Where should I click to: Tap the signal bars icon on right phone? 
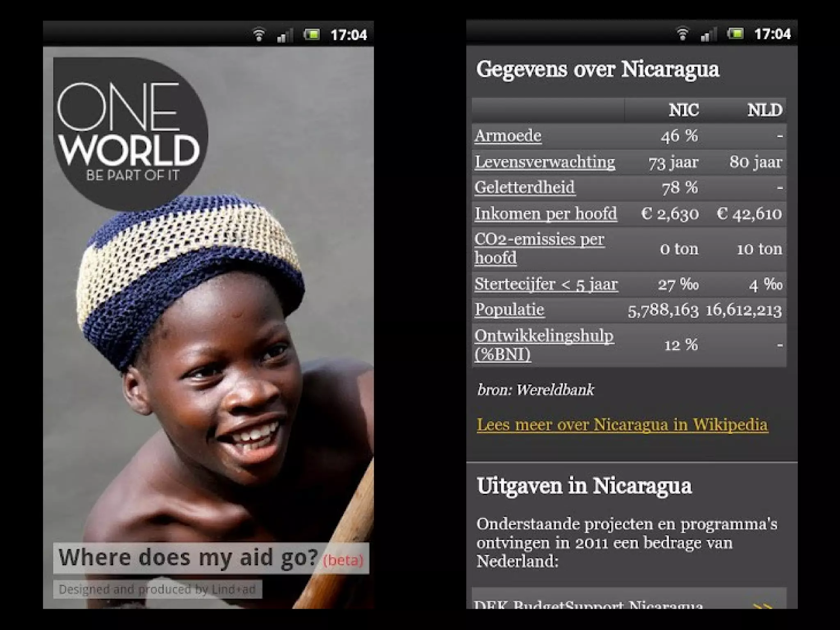point(708,34)
